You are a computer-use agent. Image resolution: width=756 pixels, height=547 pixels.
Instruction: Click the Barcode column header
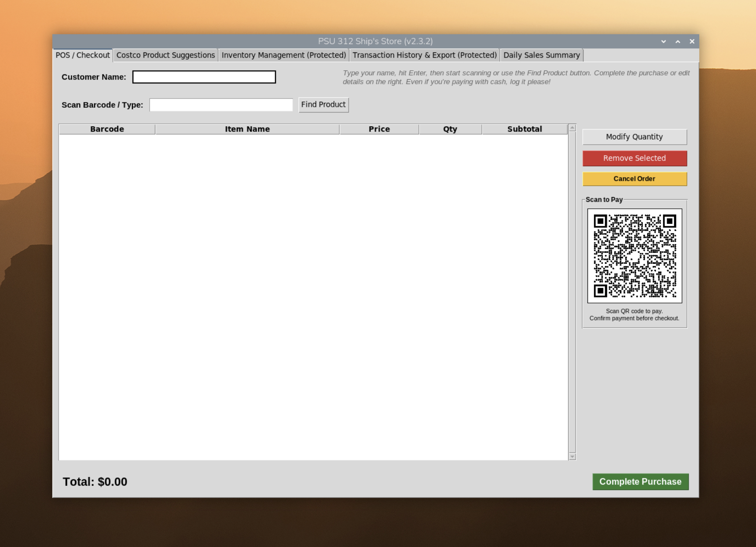tap(107, 129)
